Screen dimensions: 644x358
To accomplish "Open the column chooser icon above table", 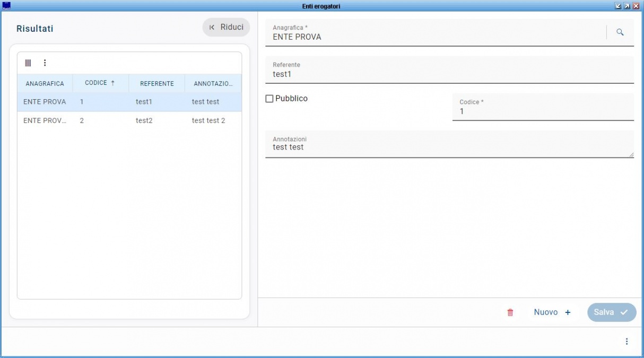I will 28,63.
